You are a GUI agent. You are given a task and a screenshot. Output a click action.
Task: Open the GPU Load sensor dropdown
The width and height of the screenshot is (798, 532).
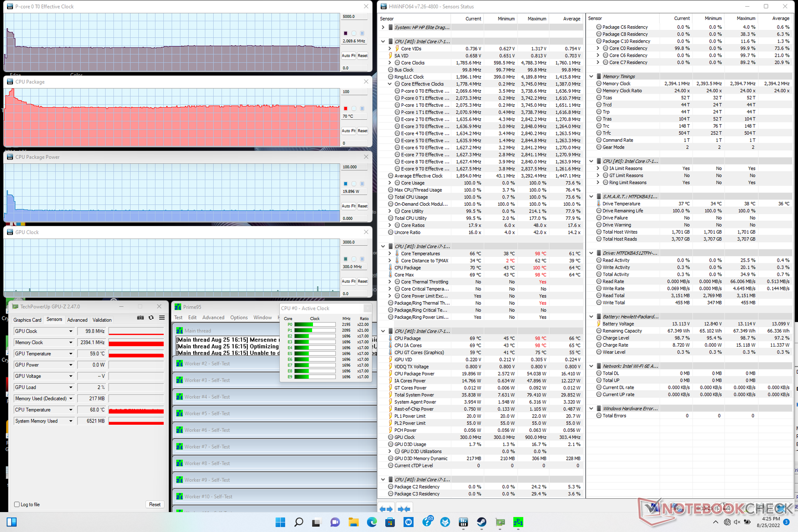click(x=70, y=387)
